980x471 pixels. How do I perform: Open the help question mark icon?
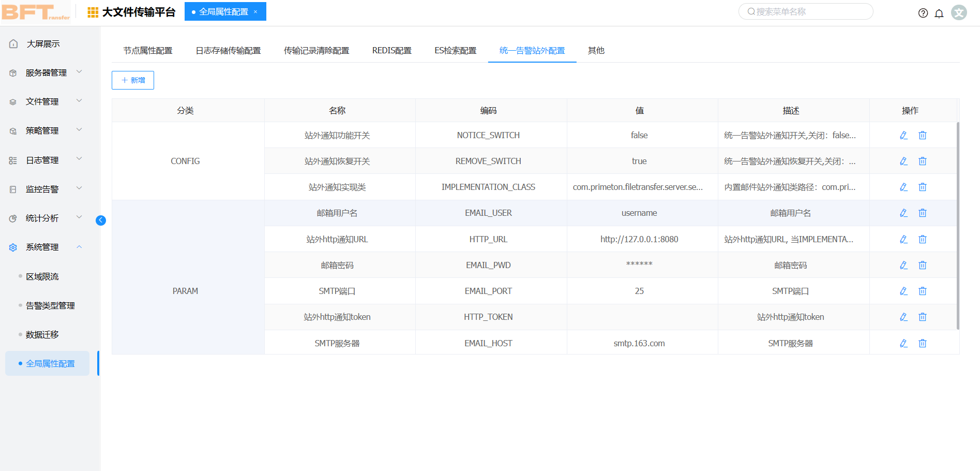923,13
